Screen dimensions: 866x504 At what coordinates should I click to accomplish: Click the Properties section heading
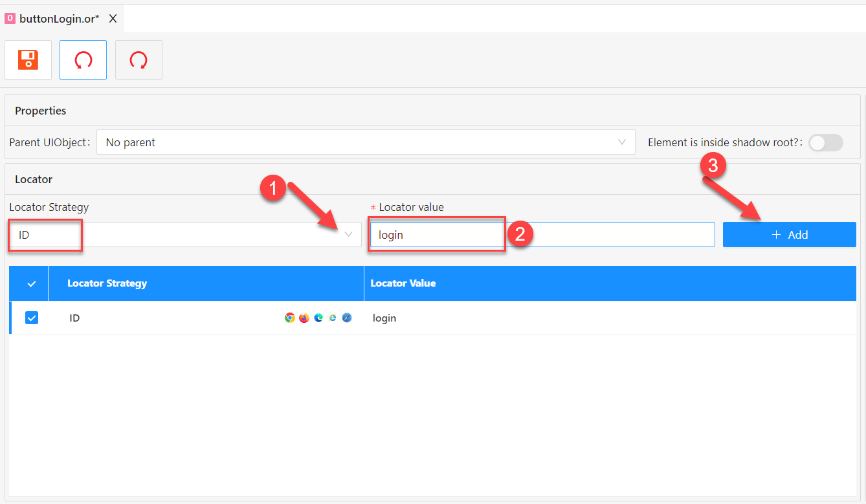pyautogui.click(x=41, y=111)
